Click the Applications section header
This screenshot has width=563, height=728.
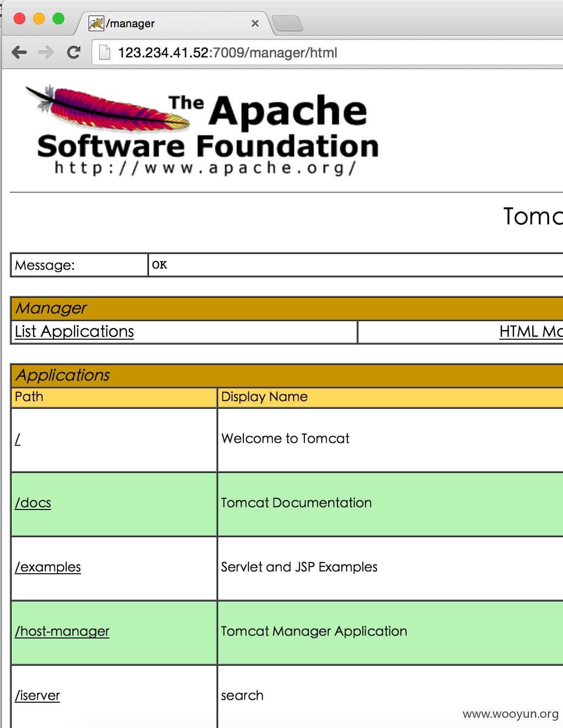pyautogui.click(x=287, y=375)
